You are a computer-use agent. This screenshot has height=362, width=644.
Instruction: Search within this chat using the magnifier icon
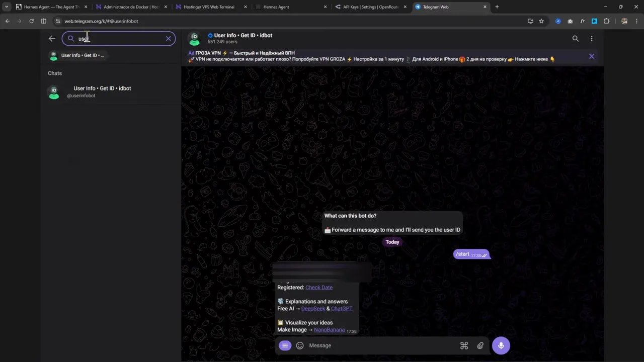point(575,39)
